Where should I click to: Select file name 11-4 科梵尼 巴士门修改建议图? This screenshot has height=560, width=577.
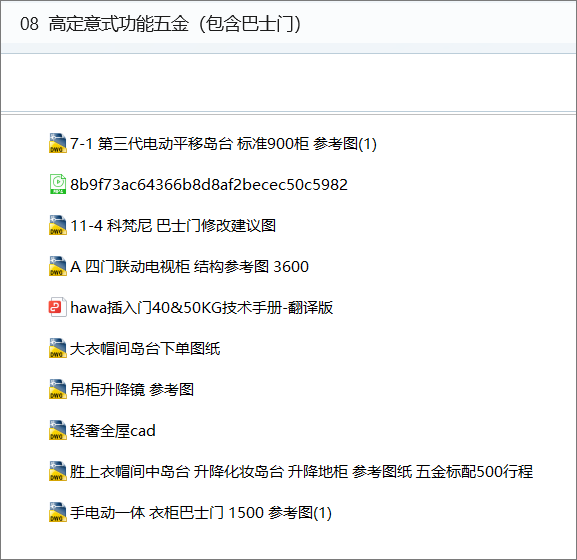[173, 226]
